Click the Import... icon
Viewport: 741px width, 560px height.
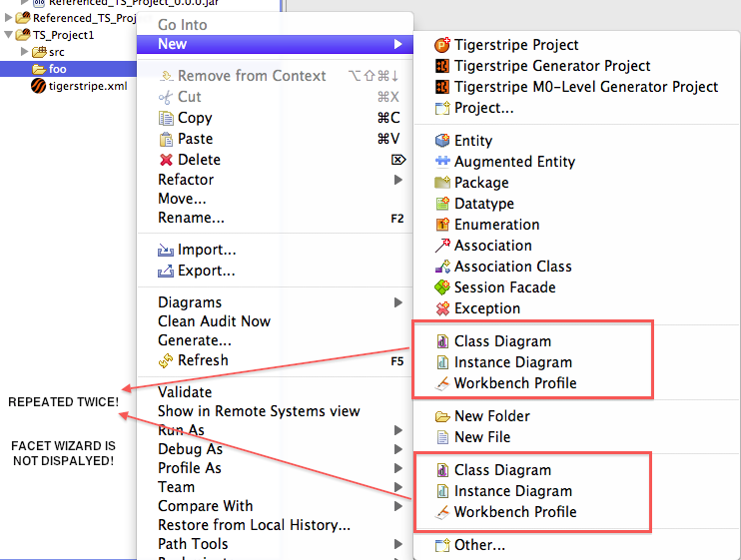166,250
